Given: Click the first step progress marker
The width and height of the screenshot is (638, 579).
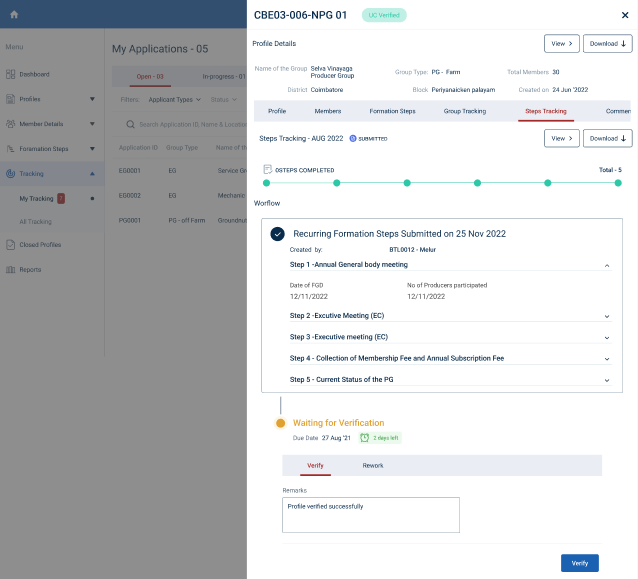Looking at the screenshot, I should 266,183.
